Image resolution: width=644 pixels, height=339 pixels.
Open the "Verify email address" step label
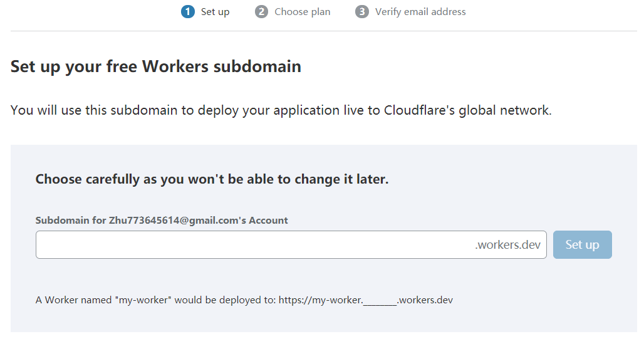[x=420, y=12]
